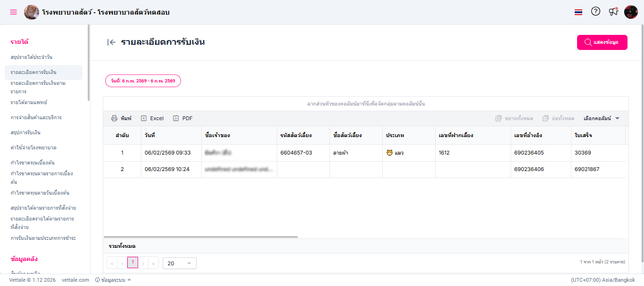
Task: Click the date range filter chip
Action: (143, 81)
